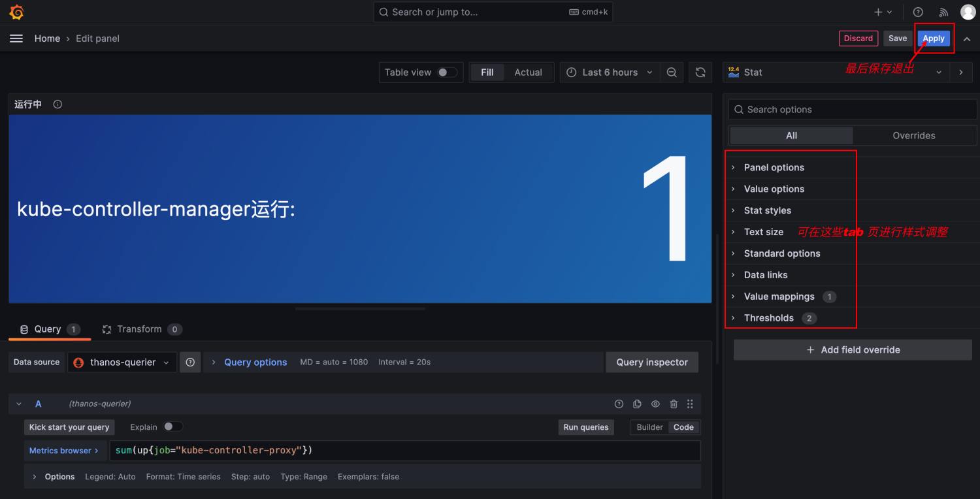
Task: Click the drag handle of query A
Action: click(690, 404)
